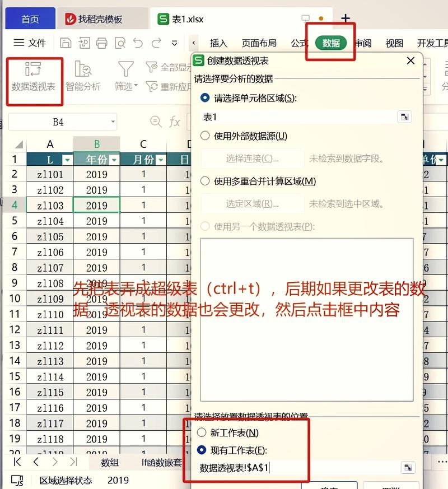Click the Select All corner triangle
The width and height of the screenshot is (448, 489).
click(18, 144)
